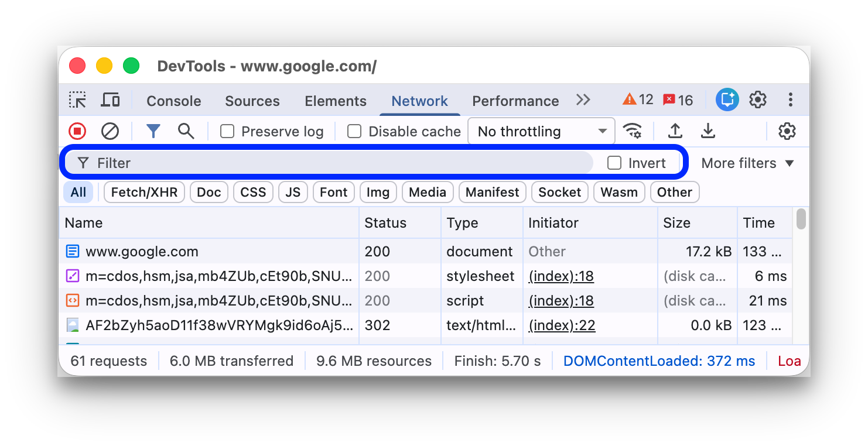The image size is (868, 446).
Task: Click the Finish: 5.70 s status text
Action: 497,361
